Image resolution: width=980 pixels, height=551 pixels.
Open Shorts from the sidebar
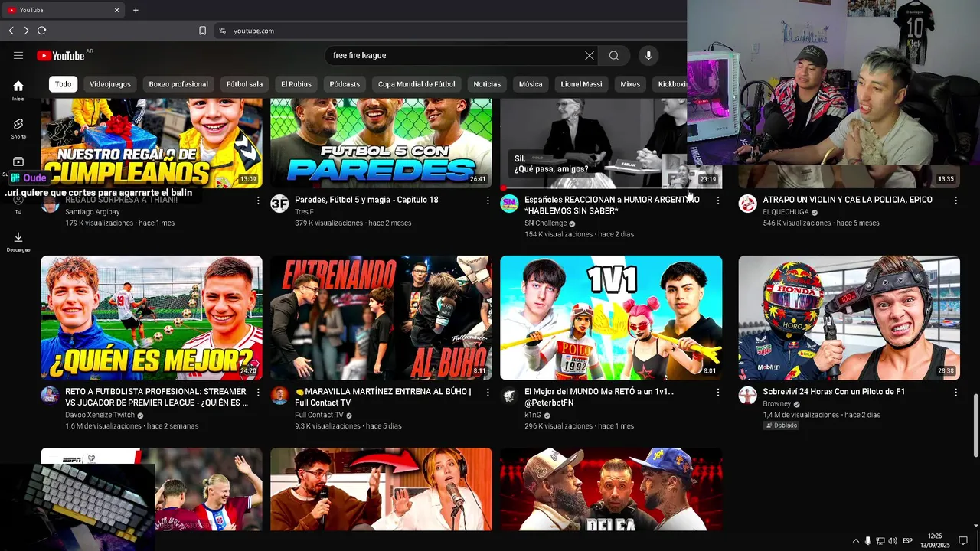[x=18, y=128]
